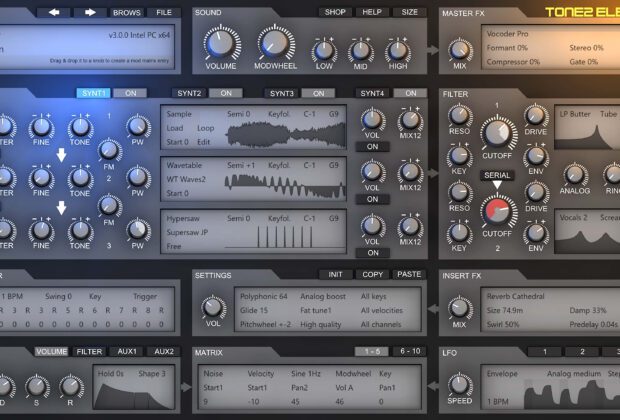The image size is (620, 420).
Task: Switch to the SYNT1 tab
Action: pyautogui.click(x=94, y=93)
